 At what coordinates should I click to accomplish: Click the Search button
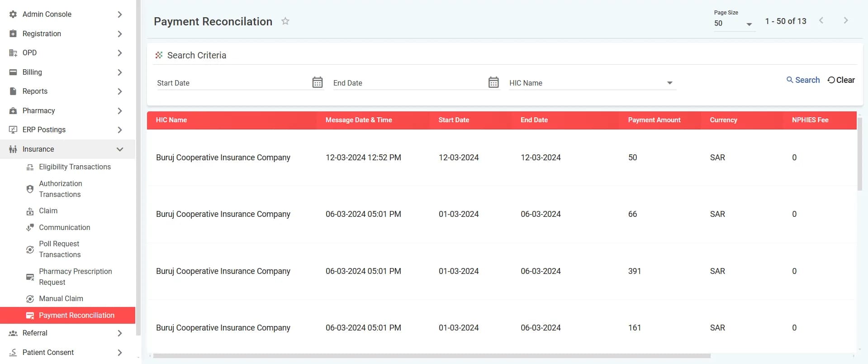pyautogui.click(x=803, y=80)
